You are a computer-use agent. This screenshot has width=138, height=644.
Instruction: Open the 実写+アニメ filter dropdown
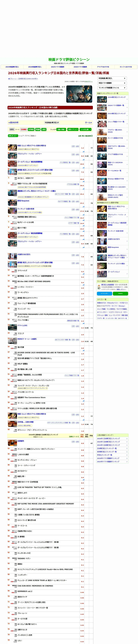pos(73,130)
